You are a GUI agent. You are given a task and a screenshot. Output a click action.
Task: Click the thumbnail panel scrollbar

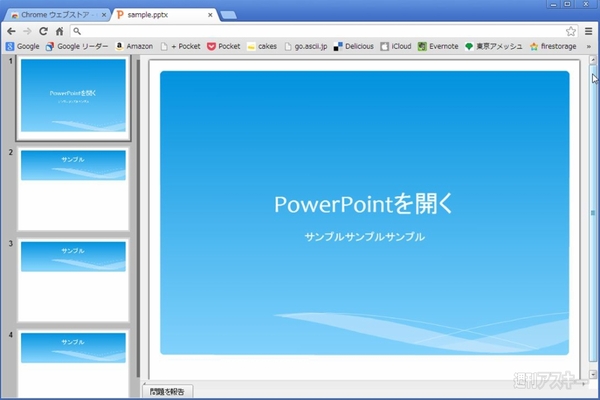coord(137,218)
